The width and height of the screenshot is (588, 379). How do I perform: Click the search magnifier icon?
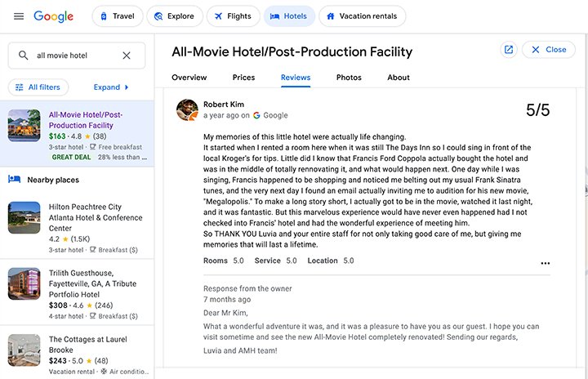(x=23, y=56)
